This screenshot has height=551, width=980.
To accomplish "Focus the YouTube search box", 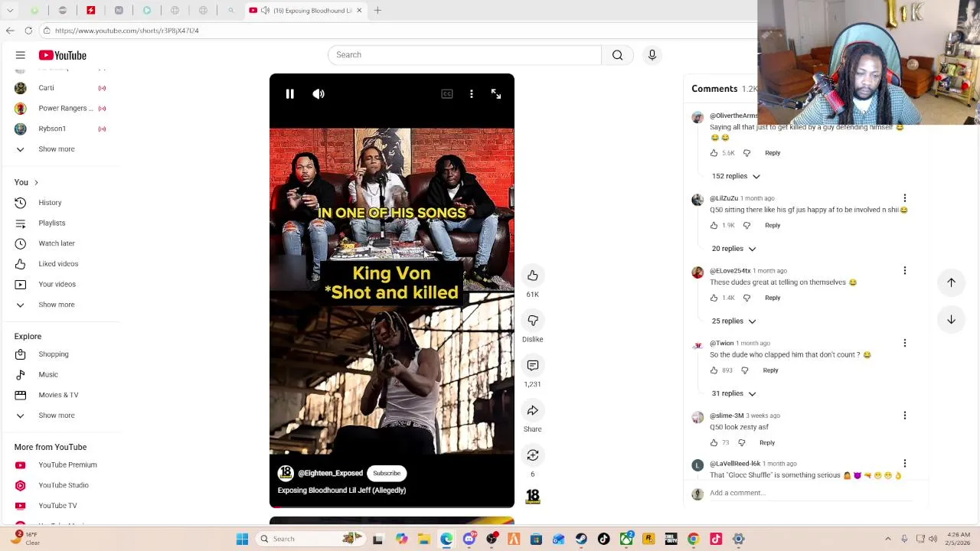I will 465,55.
